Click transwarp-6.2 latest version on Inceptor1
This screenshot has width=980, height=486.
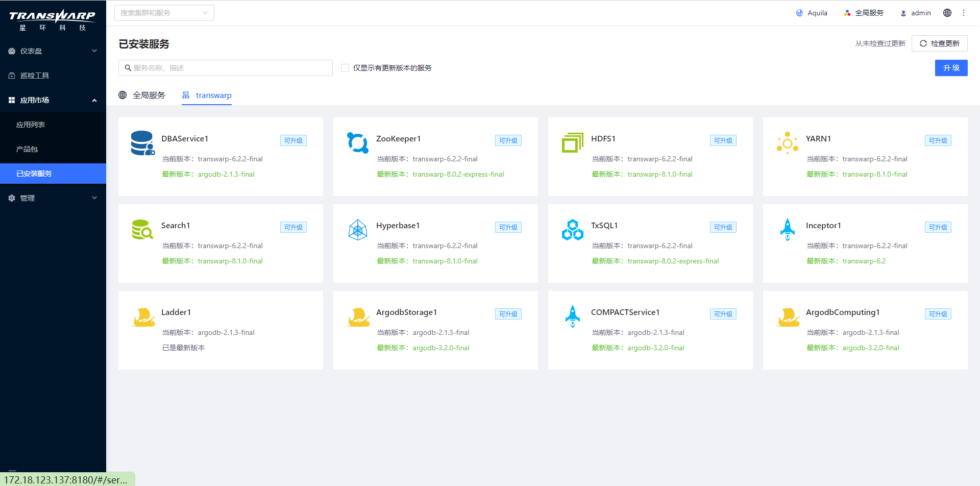(x=864, y=261)
